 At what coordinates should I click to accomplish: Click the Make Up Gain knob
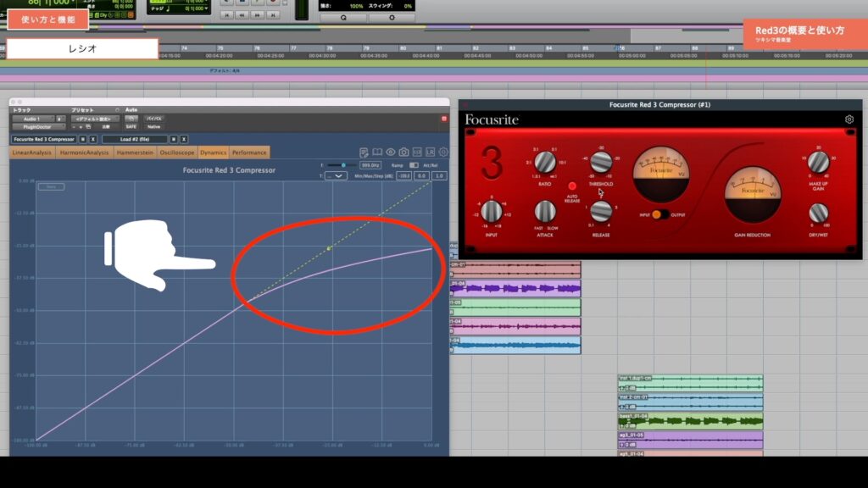click(x=818, y=162)
